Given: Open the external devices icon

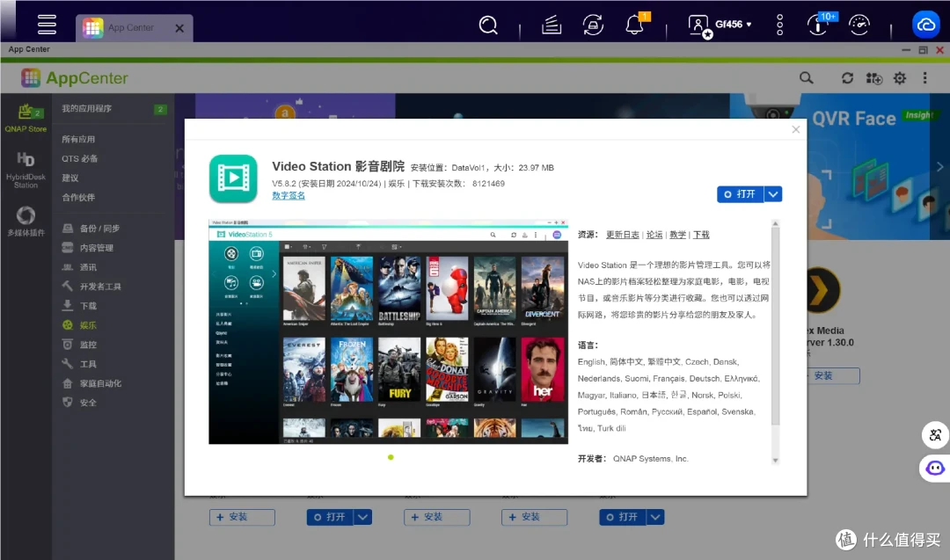Looking at the screenshot, I should 593,25.
